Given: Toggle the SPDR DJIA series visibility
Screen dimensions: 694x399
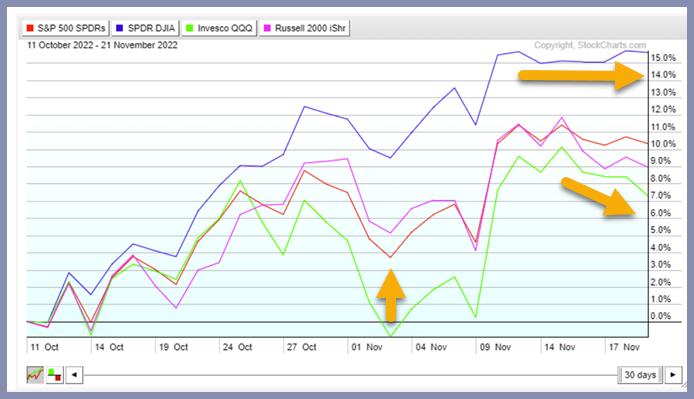Looking at the screenshot, I should point(145,28).
